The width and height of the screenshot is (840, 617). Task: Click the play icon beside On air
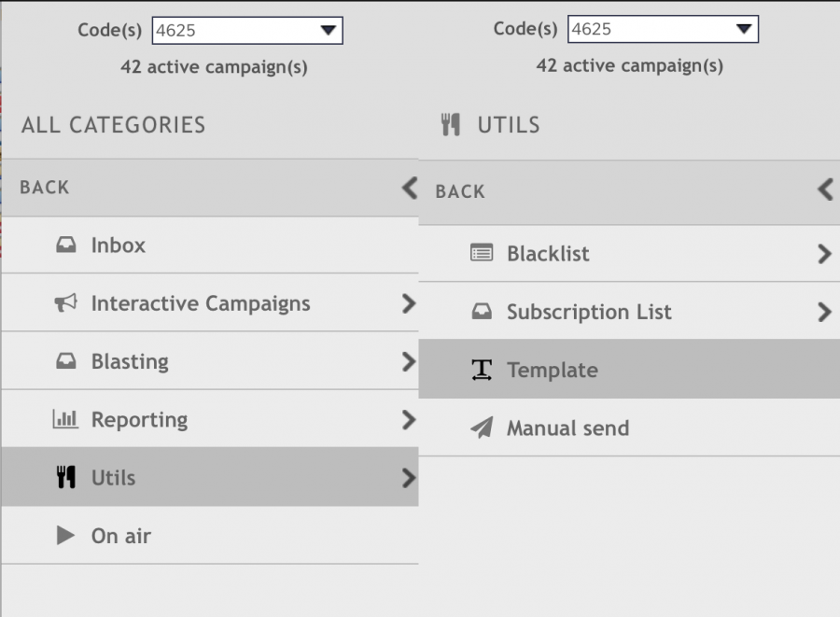pyautogui.click(x=65, y=536)
